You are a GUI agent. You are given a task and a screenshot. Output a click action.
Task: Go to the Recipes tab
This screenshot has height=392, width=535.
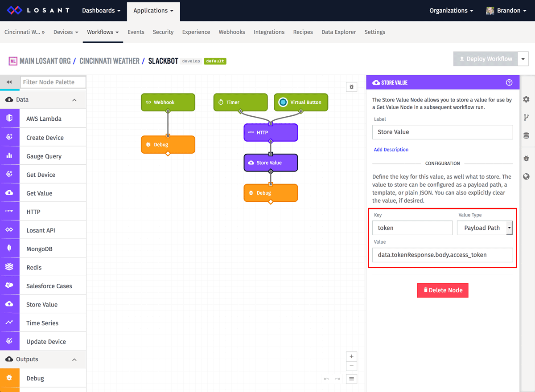click(303, 32)
